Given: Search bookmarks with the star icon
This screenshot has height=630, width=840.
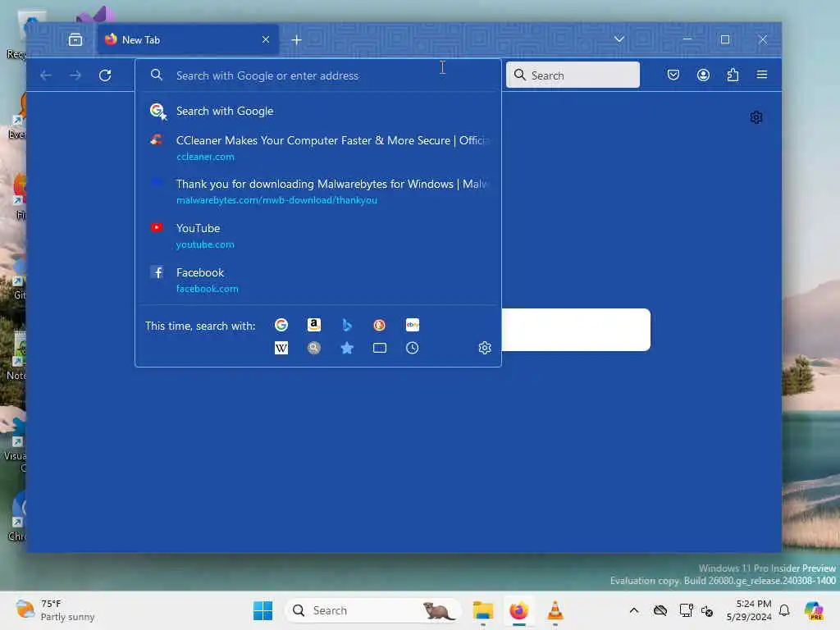Looking at the screenshot, I should (x=347, y=348).
